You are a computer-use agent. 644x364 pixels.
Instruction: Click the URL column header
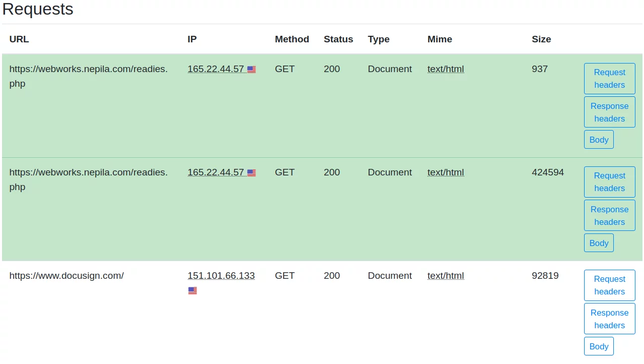pyautogui.click(x=19, y=39)
